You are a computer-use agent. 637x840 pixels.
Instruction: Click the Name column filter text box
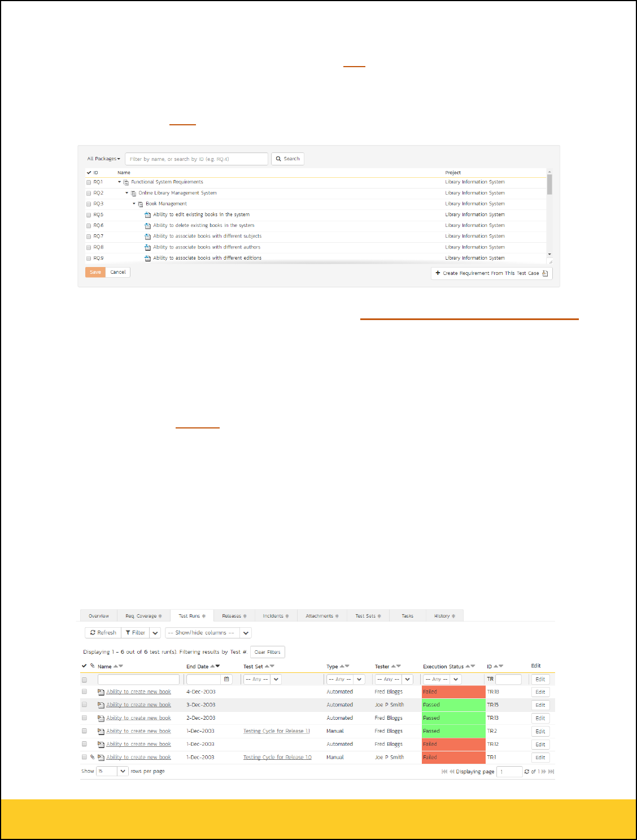coord(138,679)
